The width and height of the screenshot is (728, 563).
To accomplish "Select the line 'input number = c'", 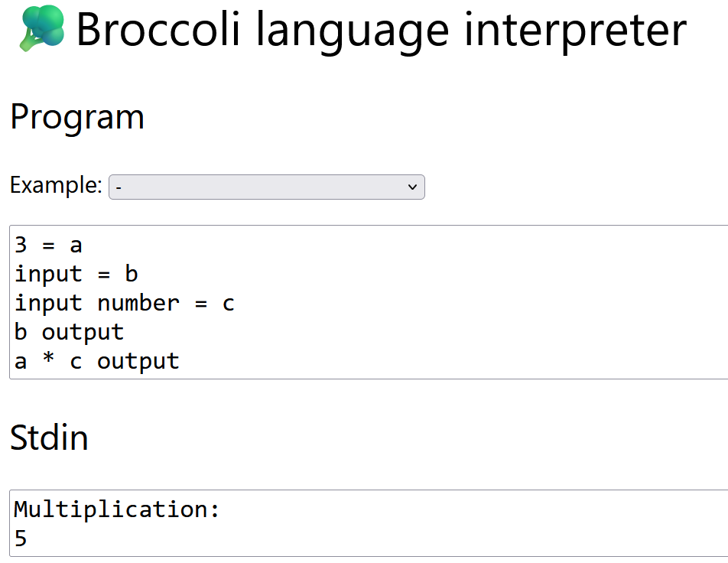I will tap(122, 303).
